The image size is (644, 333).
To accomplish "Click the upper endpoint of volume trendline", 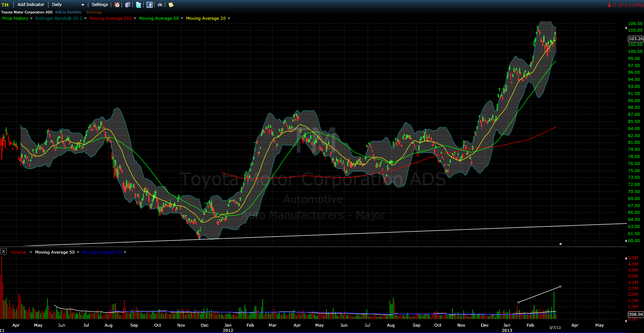I will (560, 286).
